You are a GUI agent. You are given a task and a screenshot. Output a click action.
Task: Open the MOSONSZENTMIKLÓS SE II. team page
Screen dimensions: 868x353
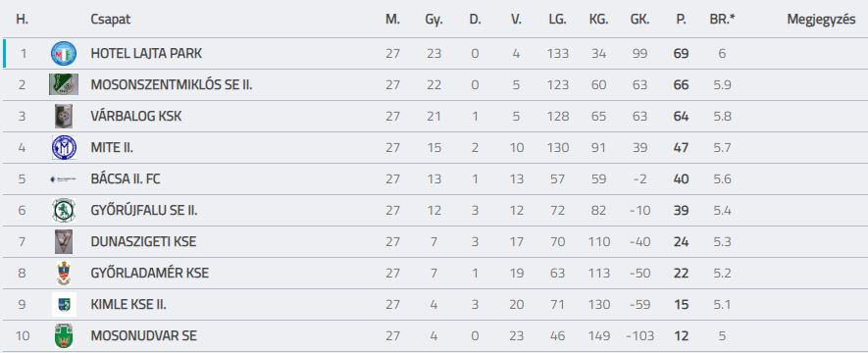point(172,85)
